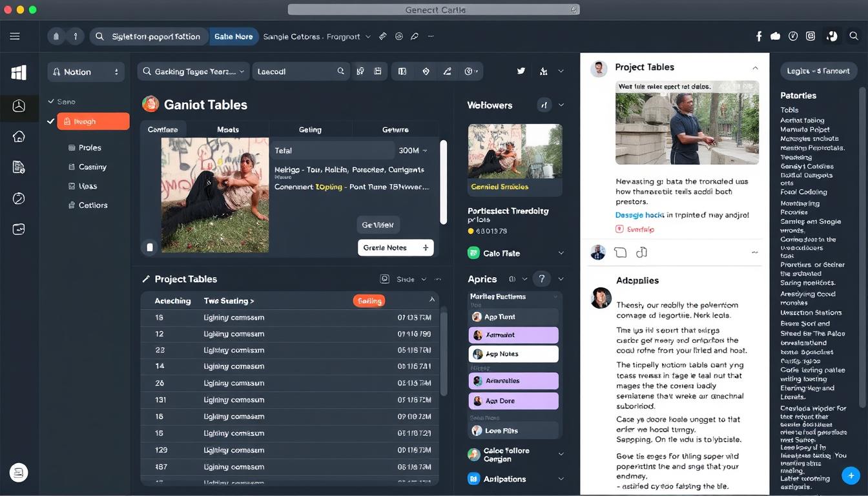Click the Windows logo sidebar icon

[19, 72]
